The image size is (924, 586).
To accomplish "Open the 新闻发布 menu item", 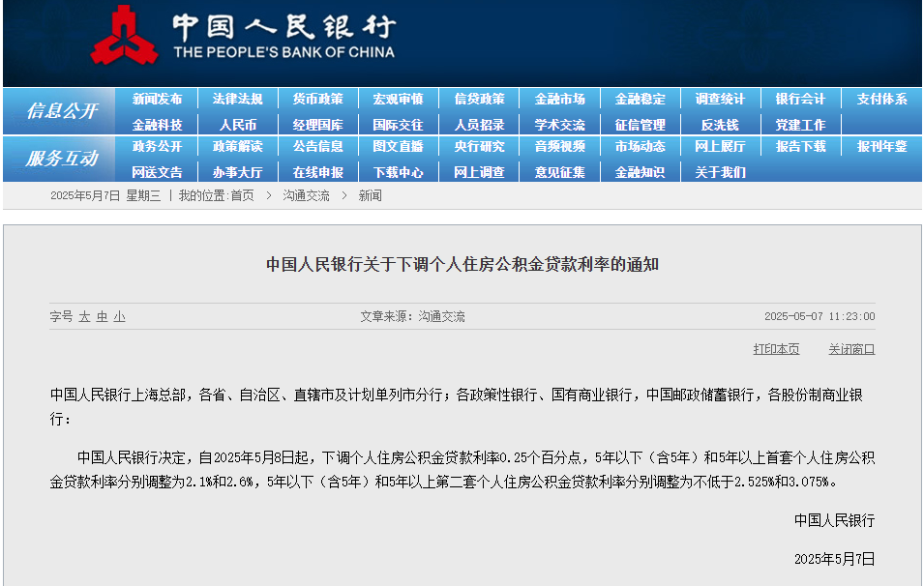I will pos(157,99).
